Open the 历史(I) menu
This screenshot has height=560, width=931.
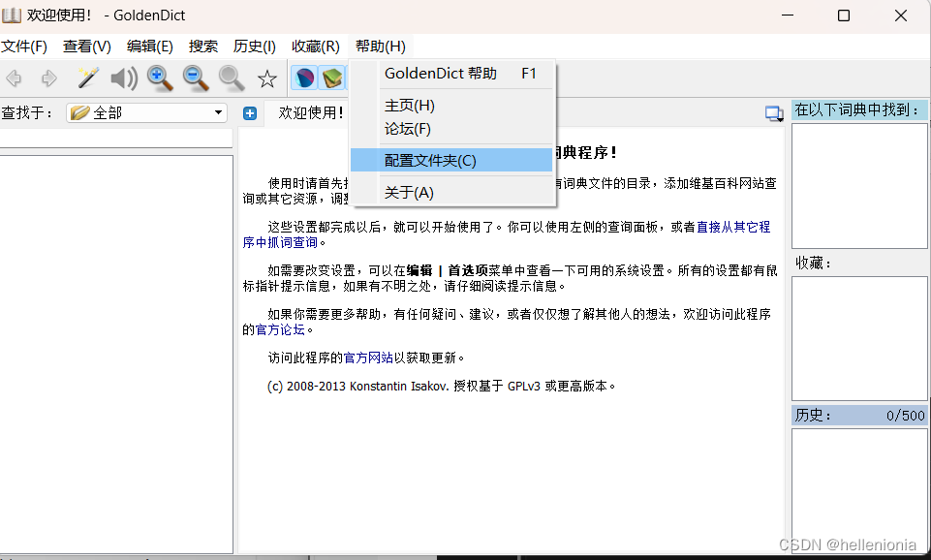click(254, 47)
